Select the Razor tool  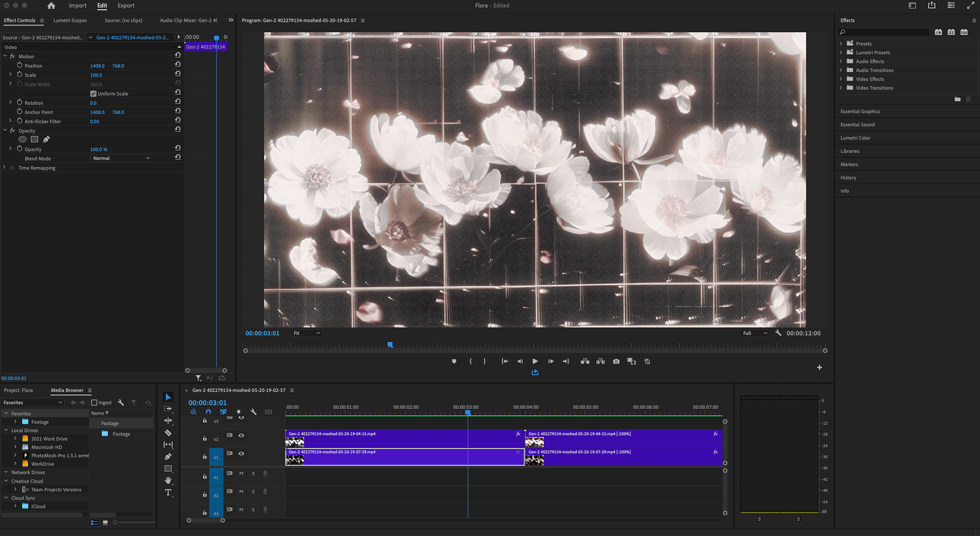click(168, 432)
